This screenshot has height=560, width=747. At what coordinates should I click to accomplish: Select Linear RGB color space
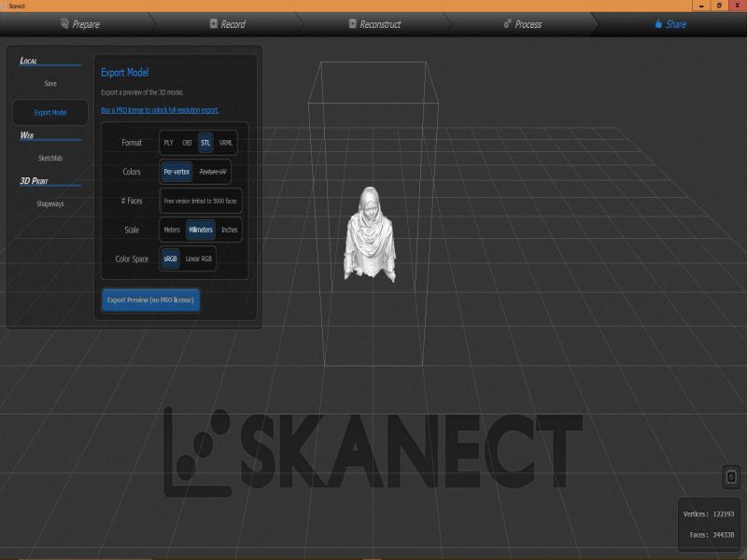(199, 259)
